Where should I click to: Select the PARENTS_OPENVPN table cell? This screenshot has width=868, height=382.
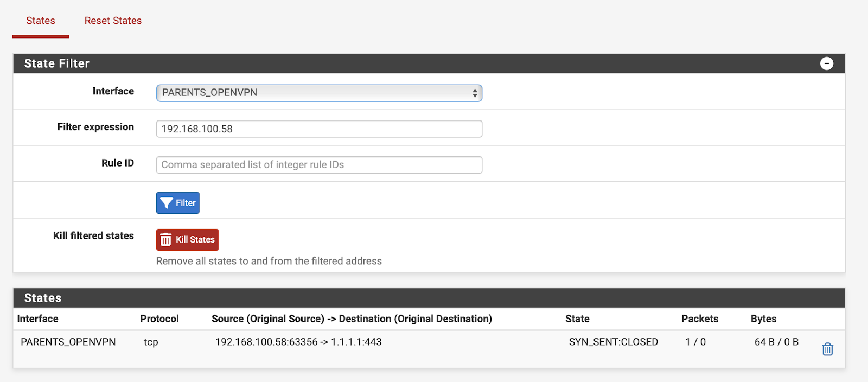[x=68, y=342]
